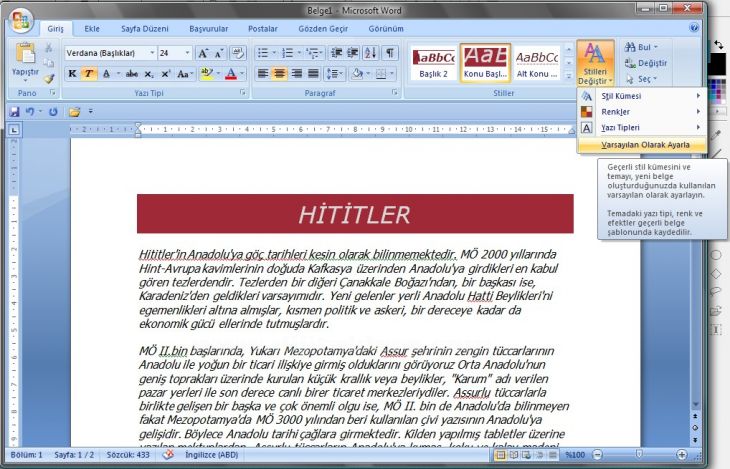730x469 pixels.
Task: Switch to Print Layout view in status bar
Action: tap(500, 455)
